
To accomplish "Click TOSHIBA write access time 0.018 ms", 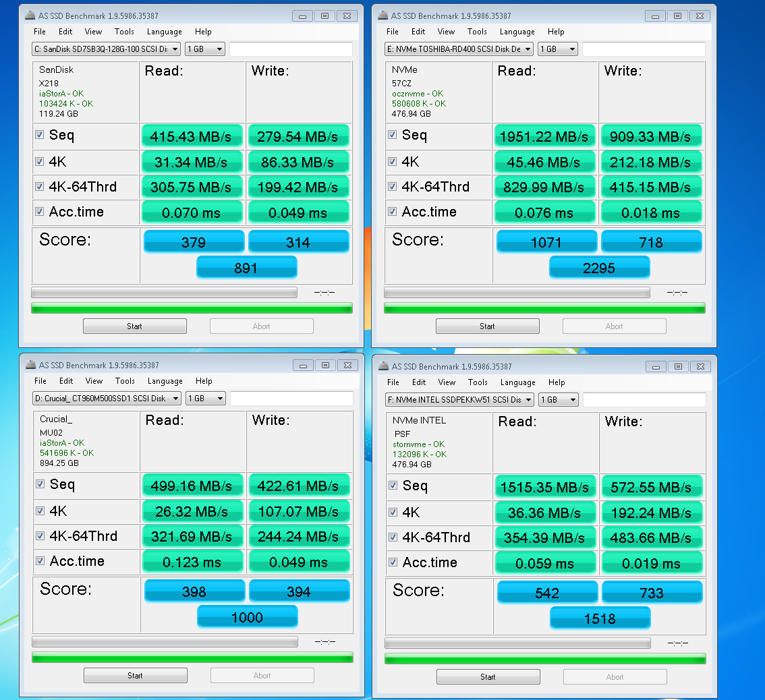I will point(651,212).
